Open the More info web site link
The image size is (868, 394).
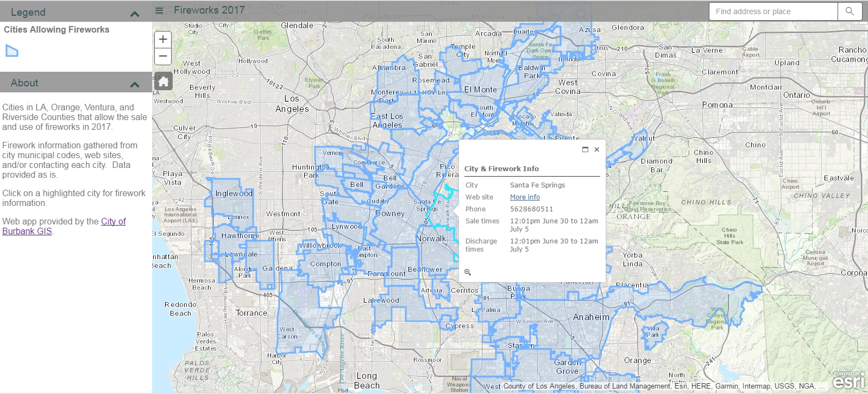525,197
